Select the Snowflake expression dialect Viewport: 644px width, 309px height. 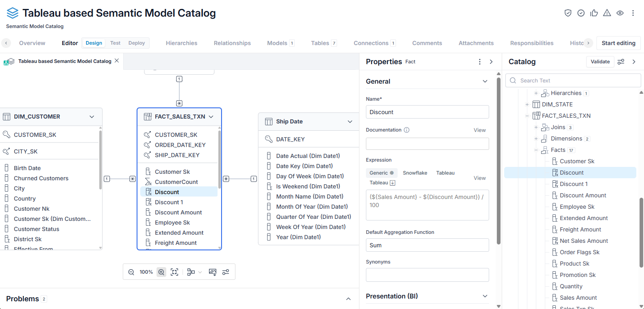point(415,173)
